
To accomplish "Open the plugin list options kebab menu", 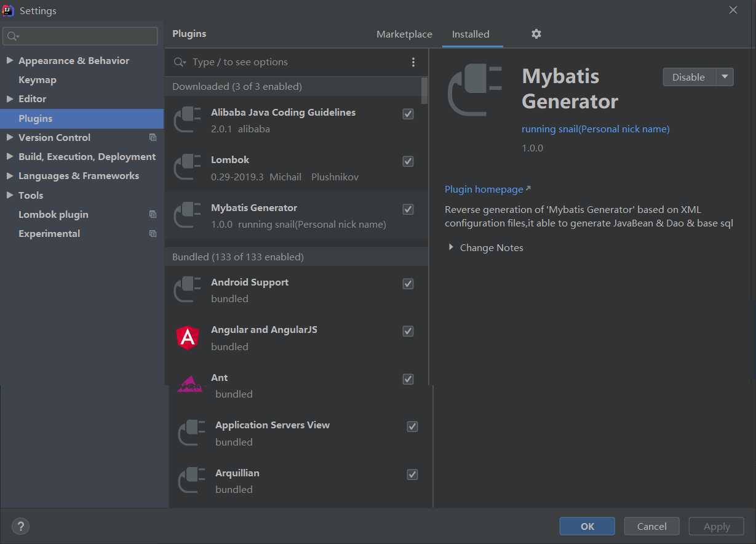I will 413,62.
